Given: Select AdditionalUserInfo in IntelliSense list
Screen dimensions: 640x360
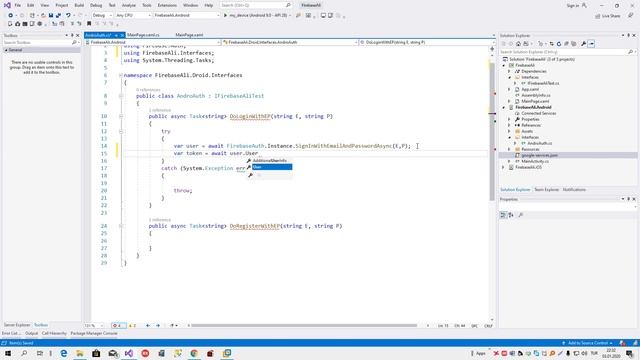Looking at the screenshot, I should click(x=269, y=160).
